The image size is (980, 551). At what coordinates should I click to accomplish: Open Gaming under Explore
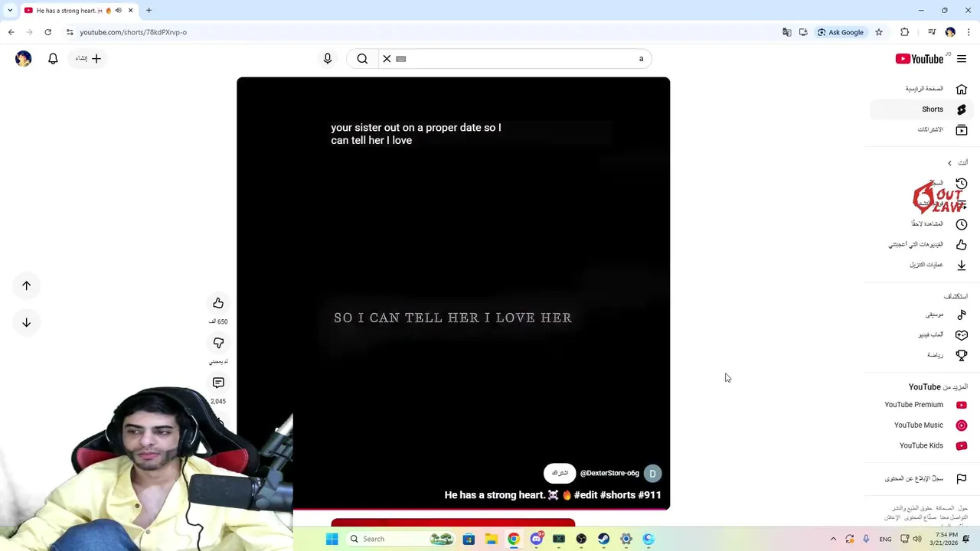922,335
